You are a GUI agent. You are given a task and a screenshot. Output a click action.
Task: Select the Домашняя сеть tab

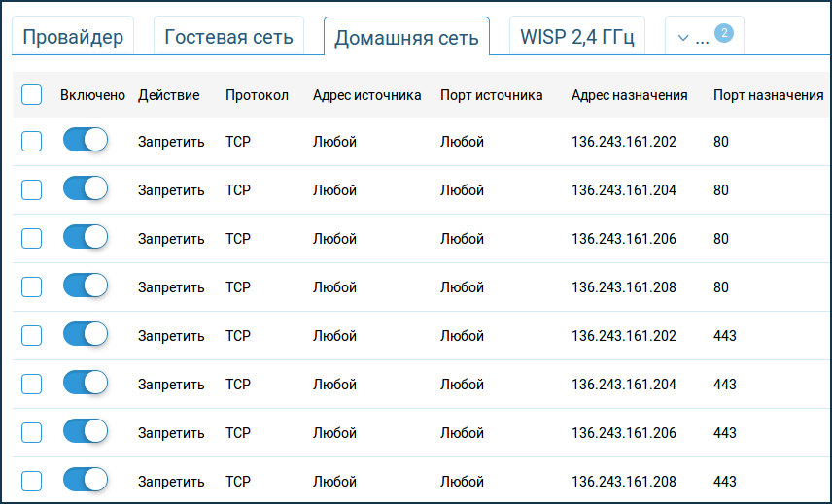coord(406,37)
